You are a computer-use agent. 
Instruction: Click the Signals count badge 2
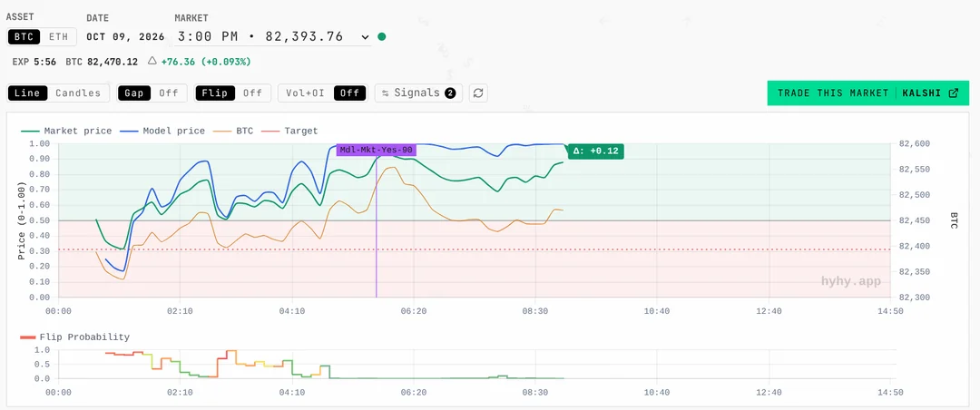(x=450, y=93)
